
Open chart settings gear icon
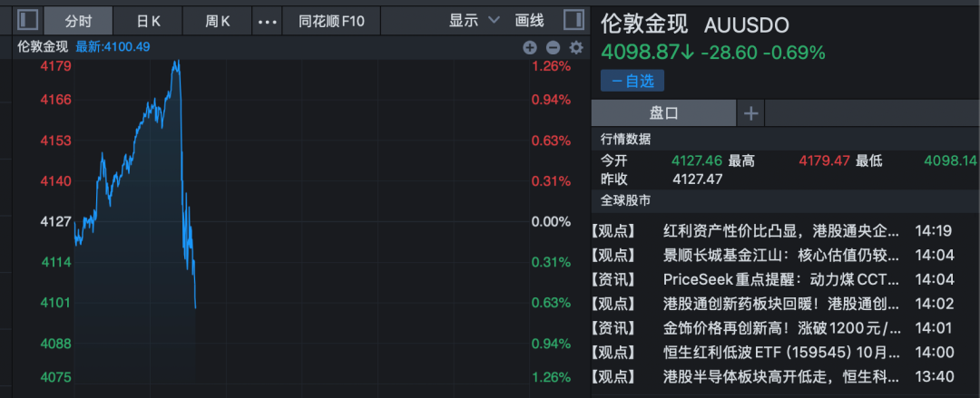point(575,48)
